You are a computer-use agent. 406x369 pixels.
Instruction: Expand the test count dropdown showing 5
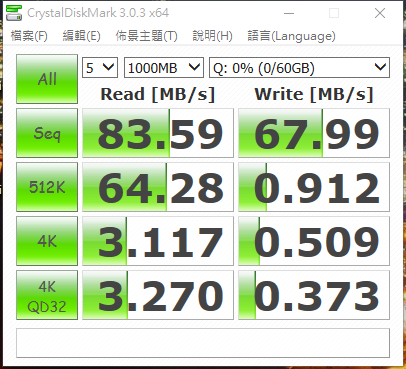[100, 68]
